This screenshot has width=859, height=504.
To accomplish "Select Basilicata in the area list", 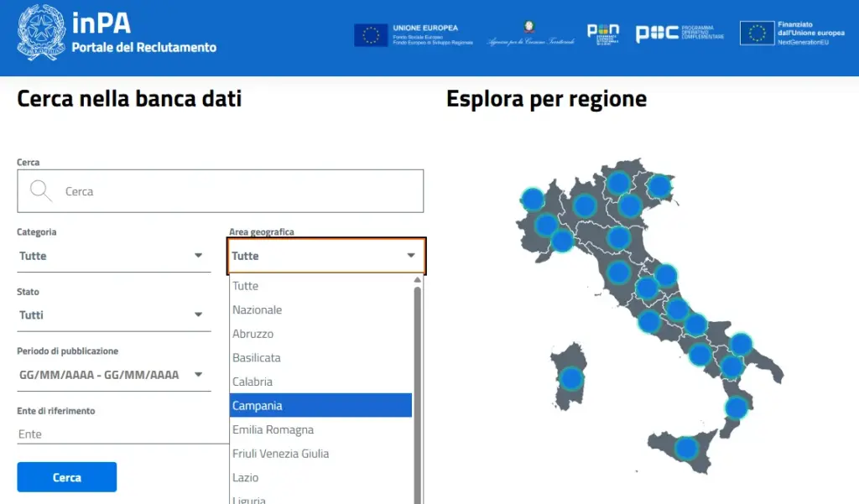I will 320,358.
